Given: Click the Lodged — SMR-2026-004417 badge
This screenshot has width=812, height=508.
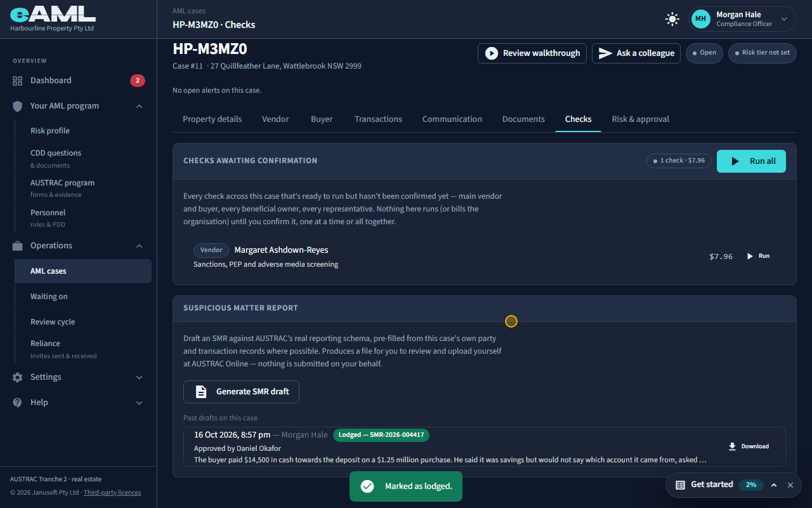Looking at the screenshot, I should [381, 435].
